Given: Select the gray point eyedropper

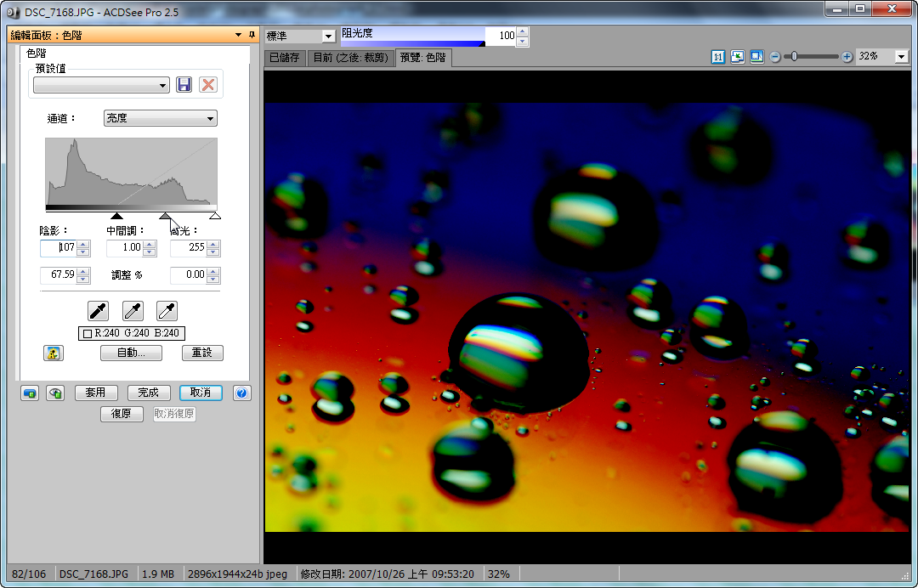Looking at the screenshot, I should 133,310.
